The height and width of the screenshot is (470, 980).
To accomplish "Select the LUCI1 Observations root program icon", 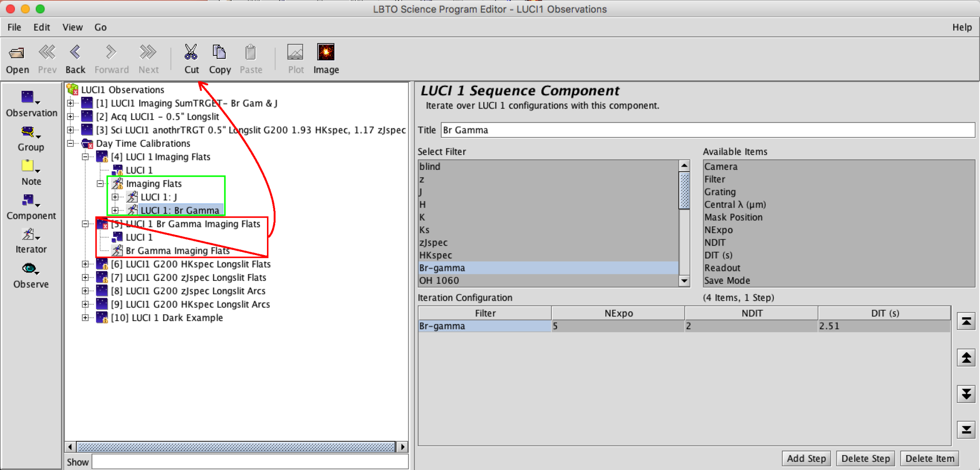I will [x=73, y=89].
